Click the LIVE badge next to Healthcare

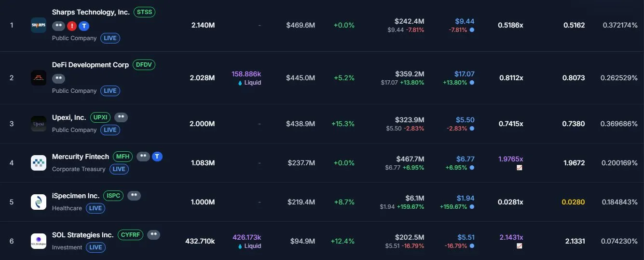(96, 208)
